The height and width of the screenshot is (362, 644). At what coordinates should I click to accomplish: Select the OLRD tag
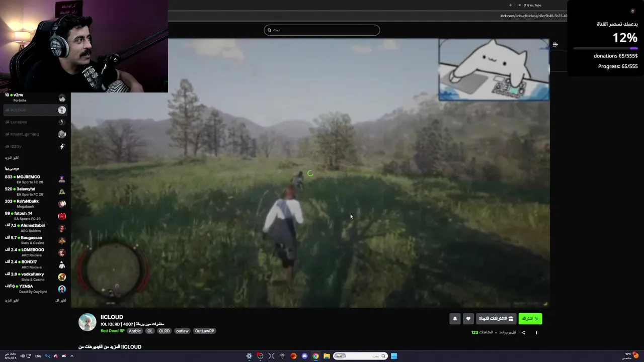tap(164, 331)
